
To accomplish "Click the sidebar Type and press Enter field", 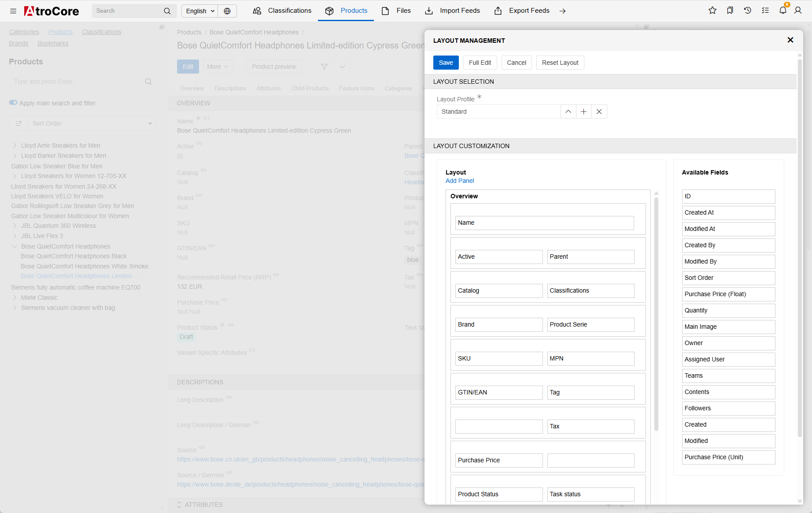I will coord(78,82).
